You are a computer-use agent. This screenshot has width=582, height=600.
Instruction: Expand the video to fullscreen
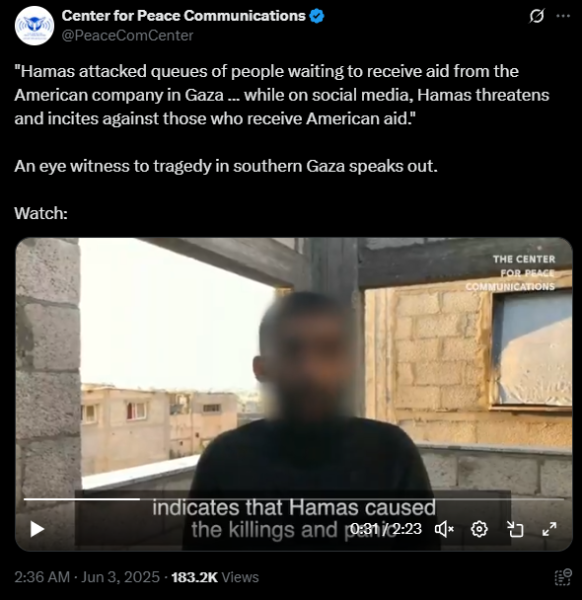coord(549,529)
